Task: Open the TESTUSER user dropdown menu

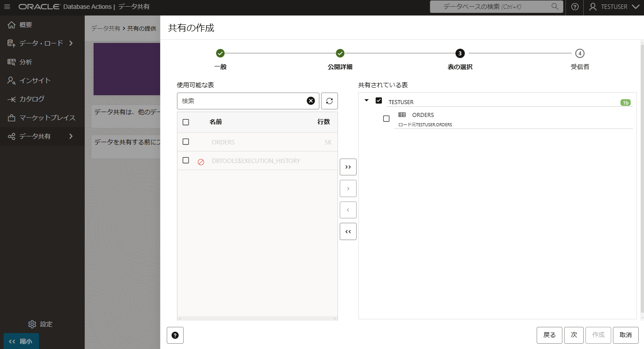Action: click(613, 7)
